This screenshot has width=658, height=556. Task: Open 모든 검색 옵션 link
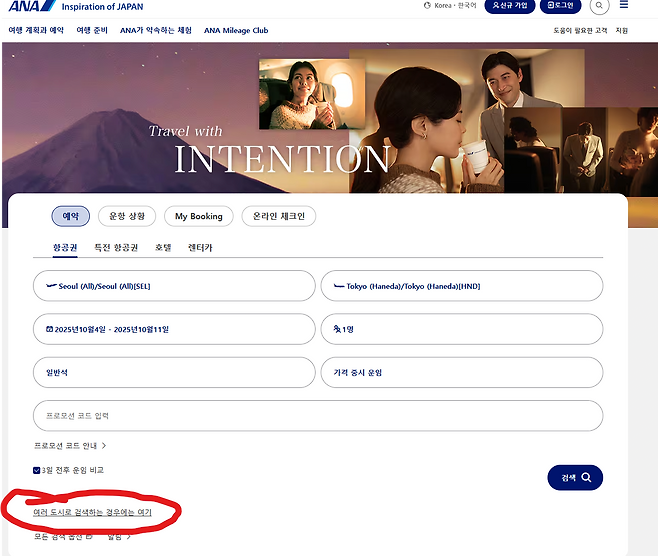click(x=63, y=536)
